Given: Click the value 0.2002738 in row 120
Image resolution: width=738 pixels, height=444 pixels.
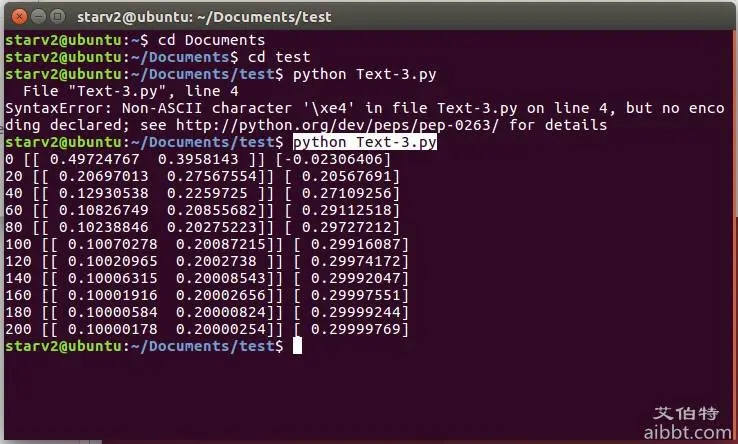Looking at the screenshot, I should point(217,261).
